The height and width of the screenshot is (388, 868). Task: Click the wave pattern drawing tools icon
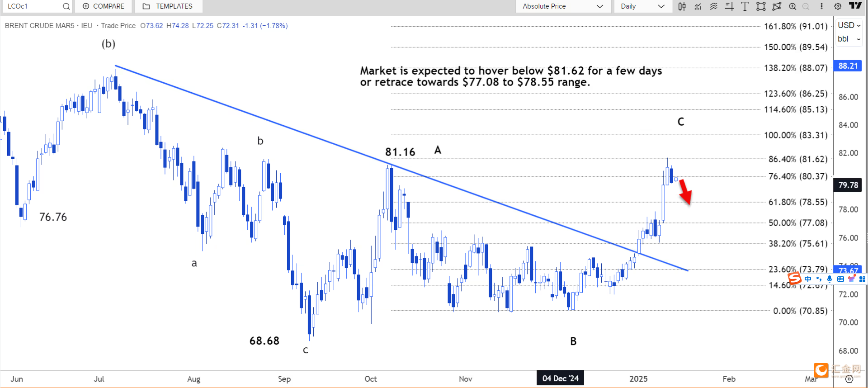point(713,6)
